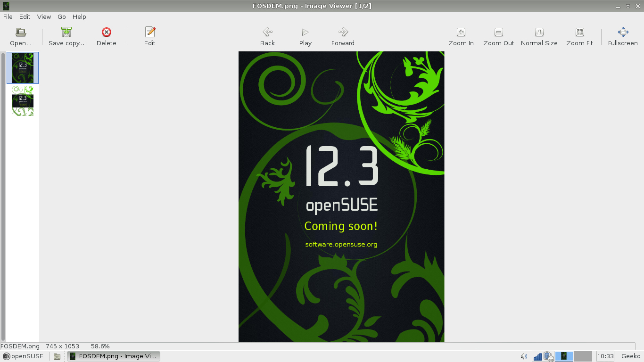The image size is (644, 362).
Task: Click the window menu icon in the title bar
Action: [x=6, y=6]
